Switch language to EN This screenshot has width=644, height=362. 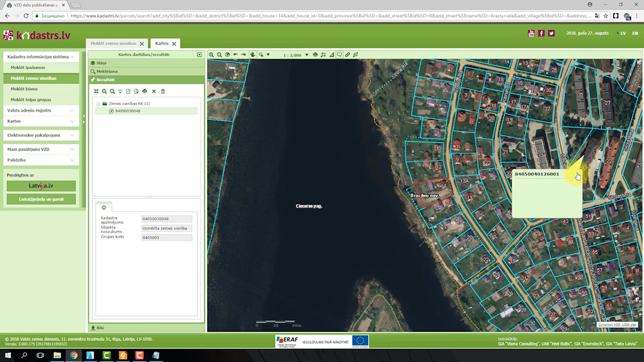635,33
